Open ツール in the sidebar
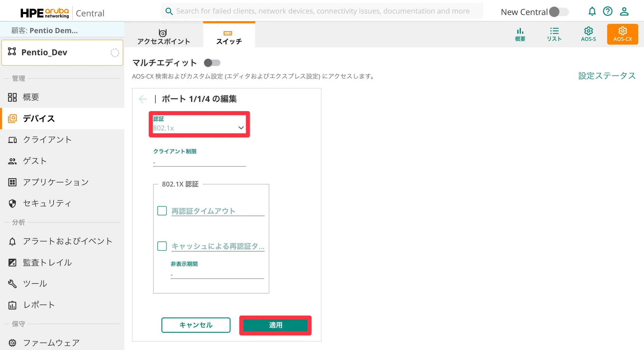Viewport: 644px width, 350px height. pos(35,284)
